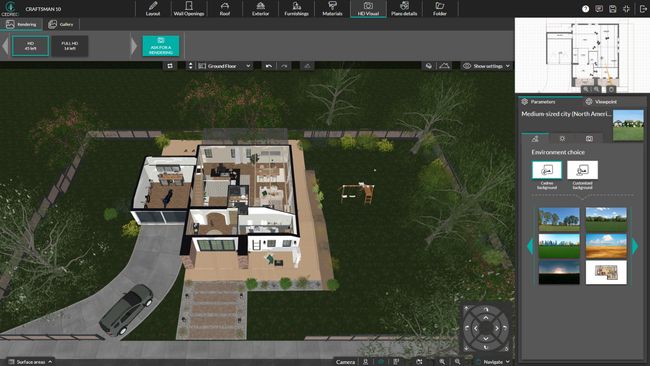The image size is (650, 366).
Task: Switch to the Rendering tab
Action: (x=22, y=24)
